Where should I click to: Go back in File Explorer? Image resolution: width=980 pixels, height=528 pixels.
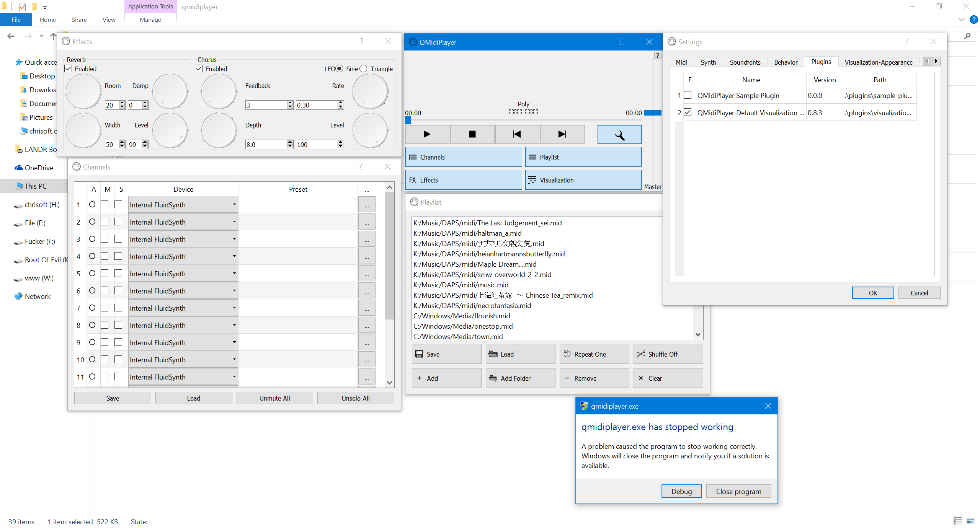(11, 36)
